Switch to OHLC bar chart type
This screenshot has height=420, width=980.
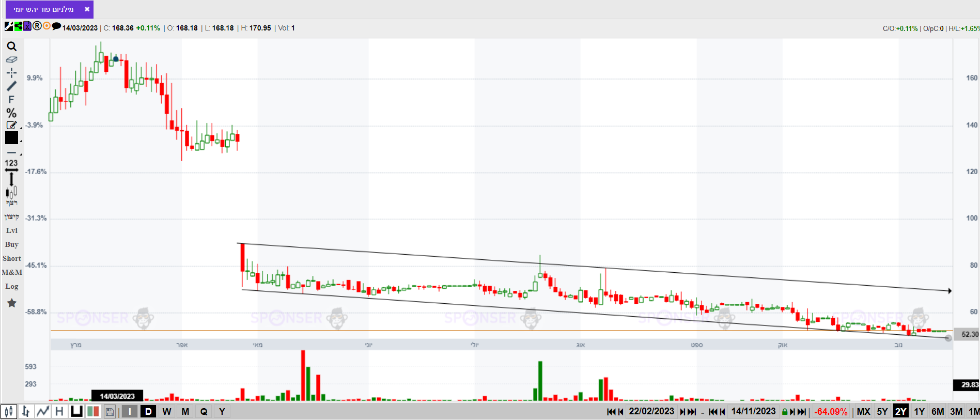(26, 411)
